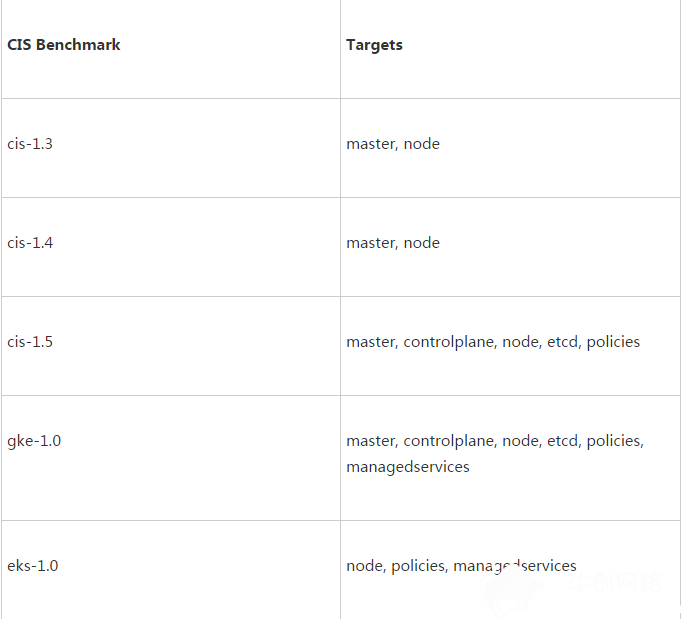
Task: Click policies in the cis-1.5 targets
Action: 613,342
